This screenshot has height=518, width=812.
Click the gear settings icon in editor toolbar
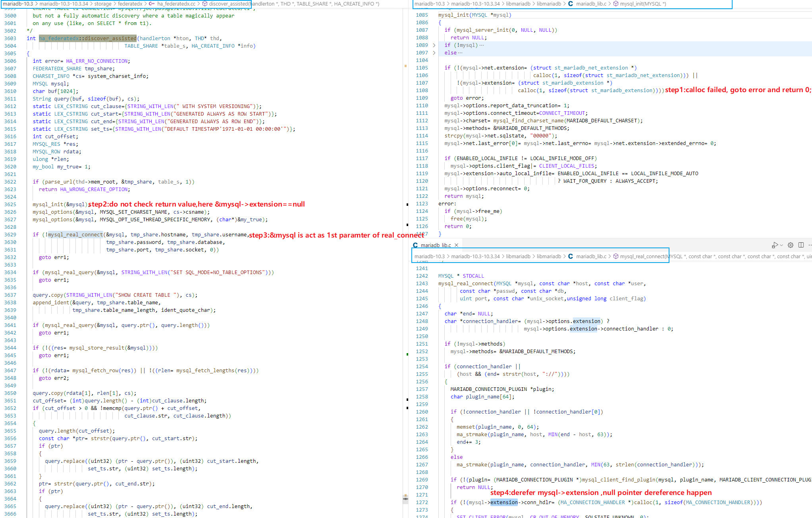click(x=791, y=245)
